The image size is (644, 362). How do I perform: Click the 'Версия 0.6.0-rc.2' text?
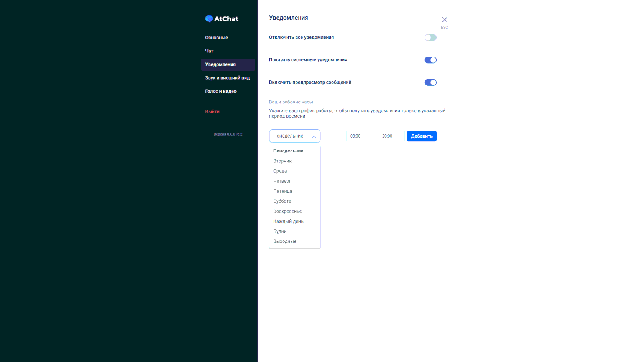[228, 134]
